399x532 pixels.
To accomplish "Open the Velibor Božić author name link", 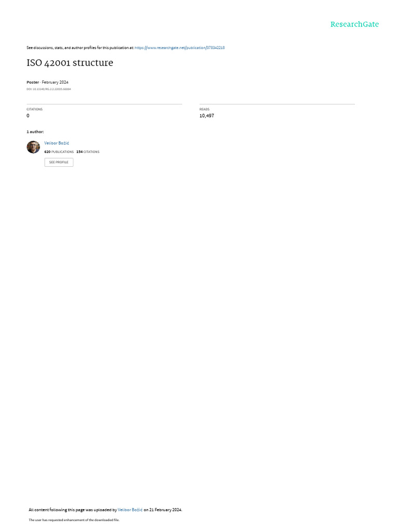I will click(x=57, y=143).
